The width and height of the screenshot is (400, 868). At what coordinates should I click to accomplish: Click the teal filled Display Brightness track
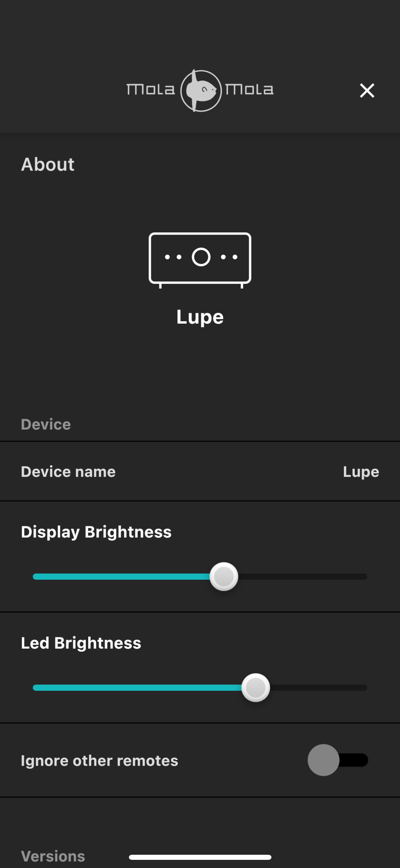pos(121,577)
